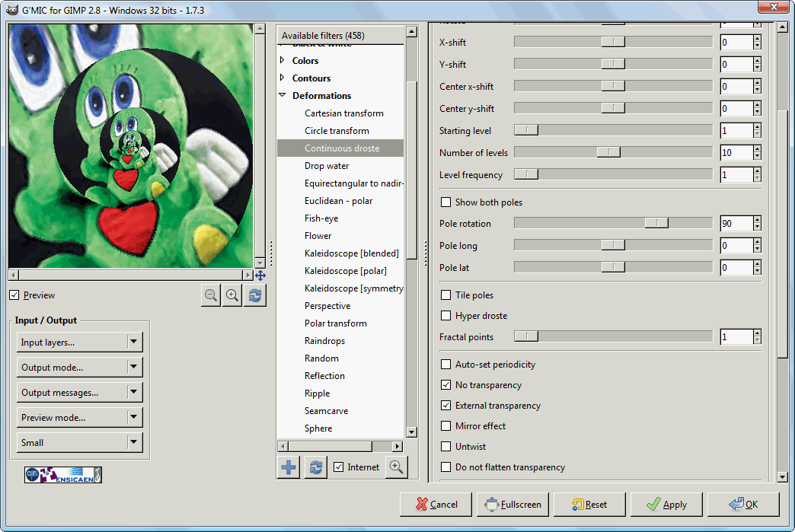Screen dimensions: 795x532
Task: Click the zoom out preview icon
Action: (x=211, y=295)
